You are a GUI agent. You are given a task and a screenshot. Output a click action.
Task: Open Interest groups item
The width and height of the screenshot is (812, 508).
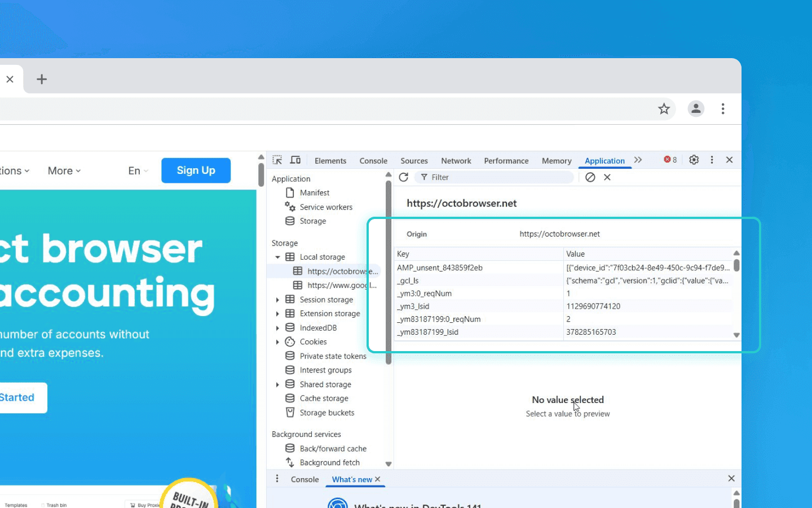(325, 370)
